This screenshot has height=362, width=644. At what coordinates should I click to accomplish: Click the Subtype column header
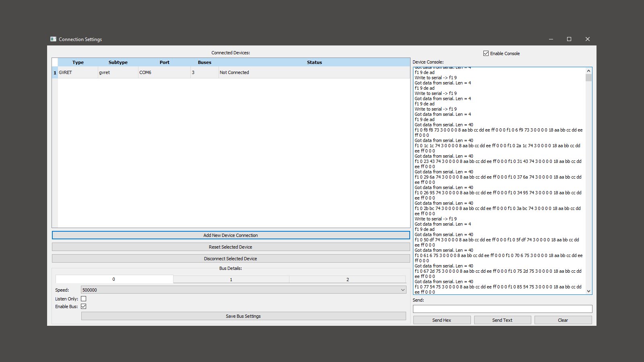[118, 62]
